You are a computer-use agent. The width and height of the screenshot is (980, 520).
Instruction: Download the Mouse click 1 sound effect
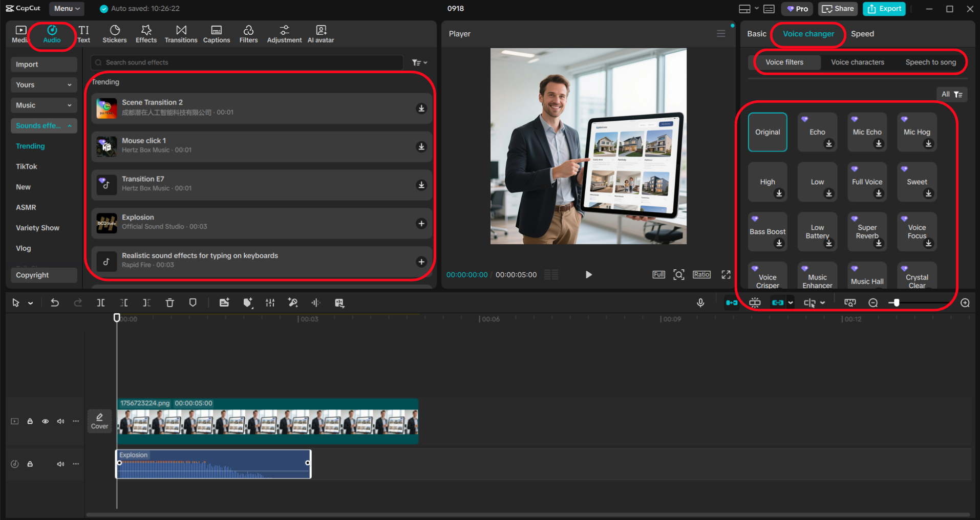[421, 147]
